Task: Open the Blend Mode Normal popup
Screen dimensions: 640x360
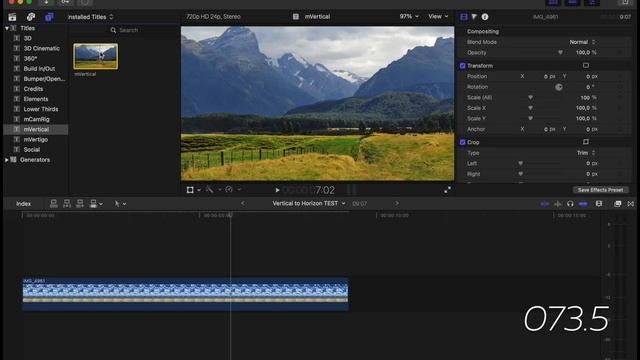Action: (582, 42)
